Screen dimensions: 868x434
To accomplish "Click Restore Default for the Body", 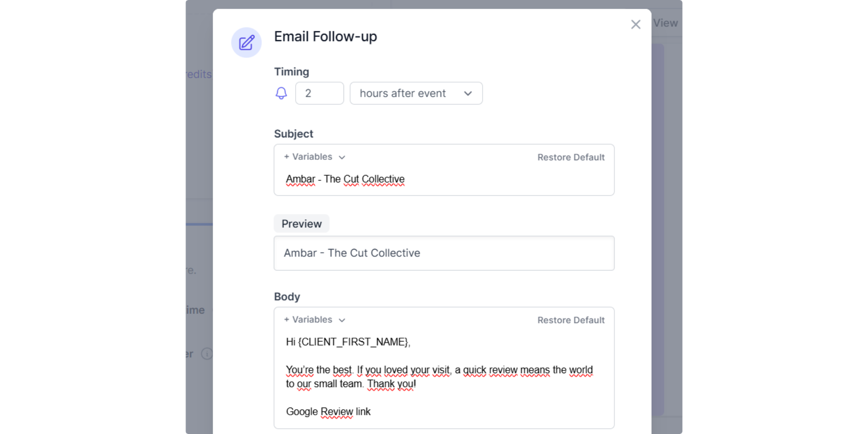I will tap(571, 320).
